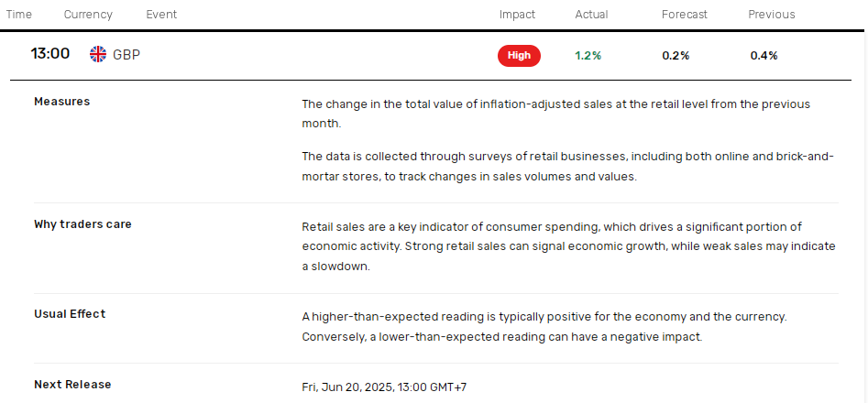The height and width of the screenshot is (403, 868).
Task: Click the GBP currency label
Action: (126, 55)
